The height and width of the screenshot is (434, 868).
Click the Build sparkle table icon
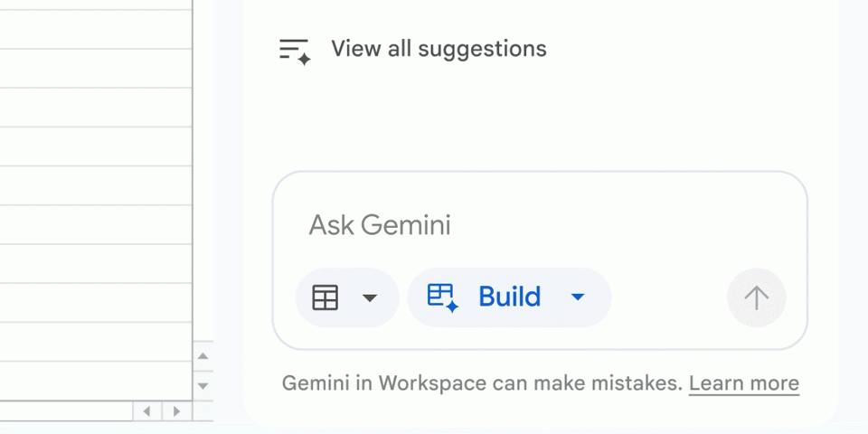443,297
